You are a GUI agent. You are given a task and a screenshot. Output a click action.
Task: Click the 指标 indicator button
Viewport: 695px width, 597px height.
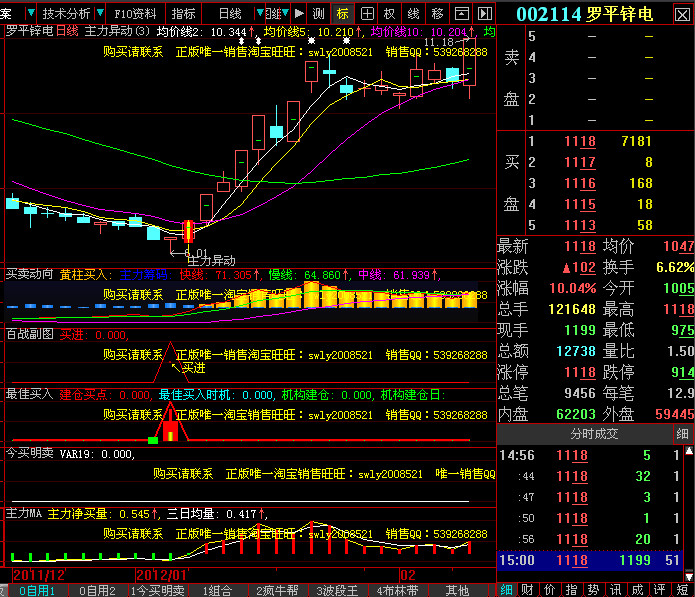183,13
